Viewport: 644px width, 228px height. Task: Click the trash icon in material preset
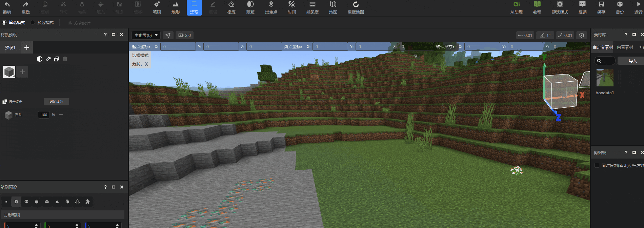[65, 59]
